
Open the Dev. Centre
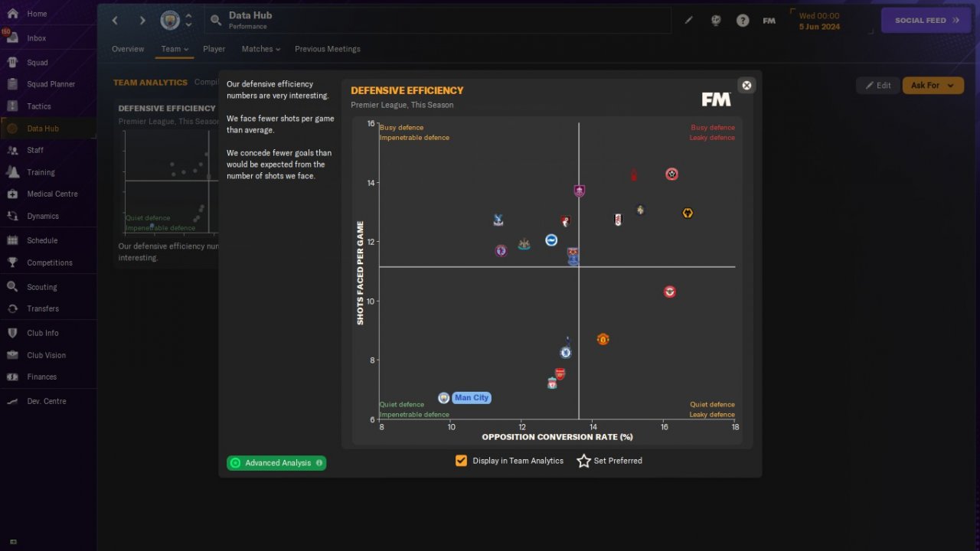point(47,401)
